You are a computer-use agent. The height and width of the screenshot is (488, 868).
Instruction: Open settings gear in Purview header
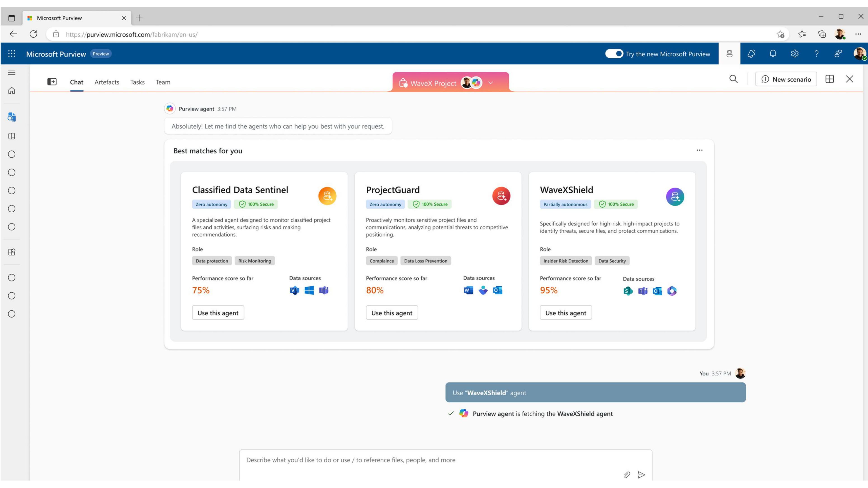tap(795, 54)
